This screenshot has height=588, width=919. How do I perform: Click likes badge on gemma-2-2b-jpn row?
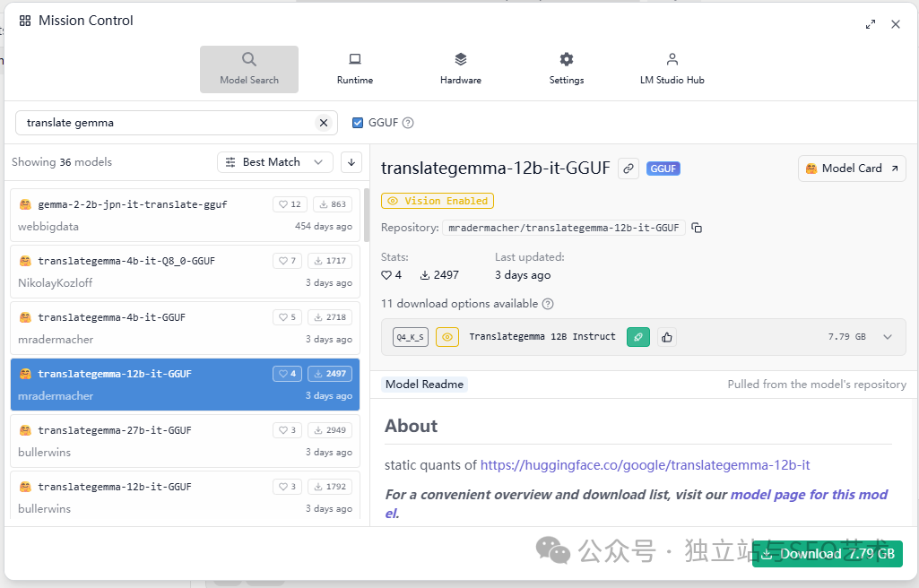pyautogui.click(x=290, y=204)
